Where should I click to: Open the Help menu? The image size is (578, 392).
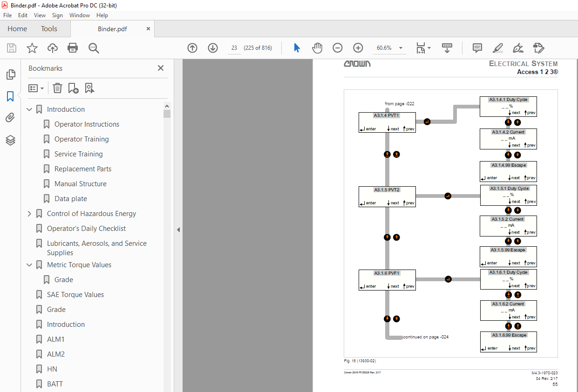pyautogui.click(x=102, y=15)
